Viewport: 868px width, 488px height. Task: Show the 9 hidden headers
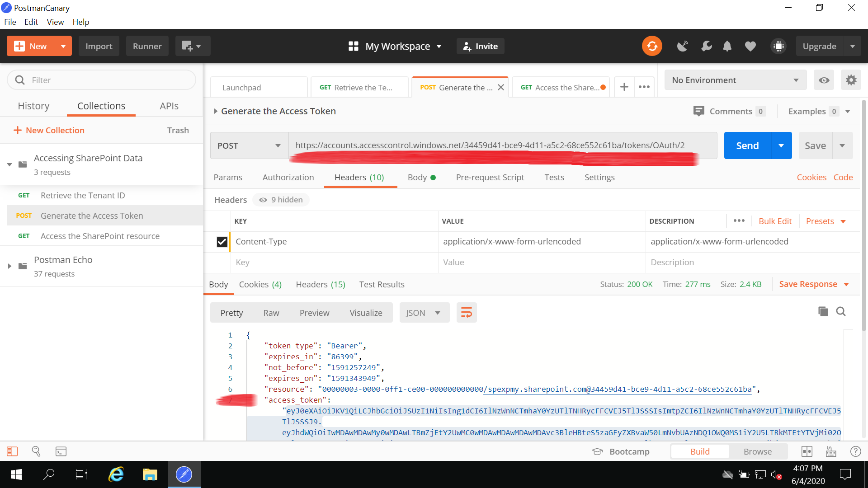(280, 199)
